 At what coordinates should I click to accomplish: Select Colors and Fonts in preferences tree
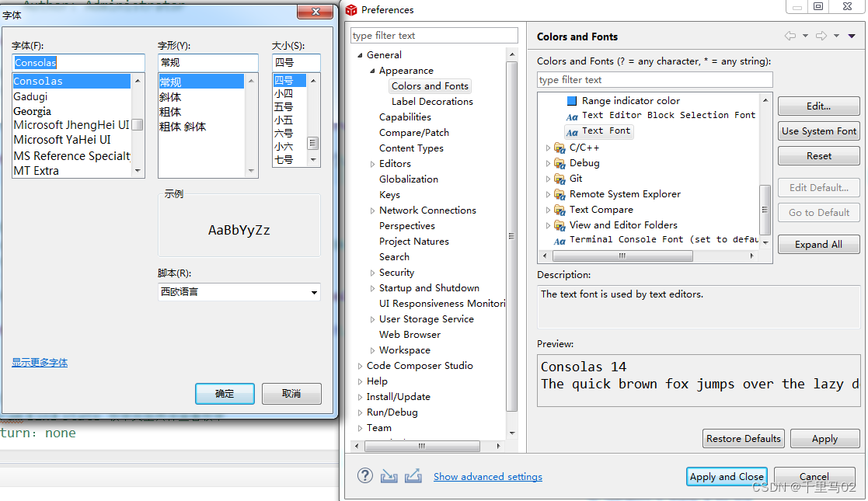point(430,85)
